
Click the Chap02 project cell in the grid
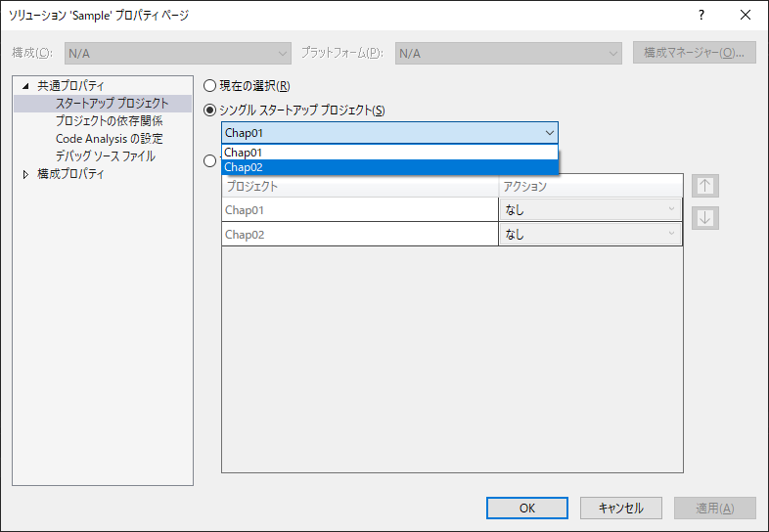[x=359, y=235]
